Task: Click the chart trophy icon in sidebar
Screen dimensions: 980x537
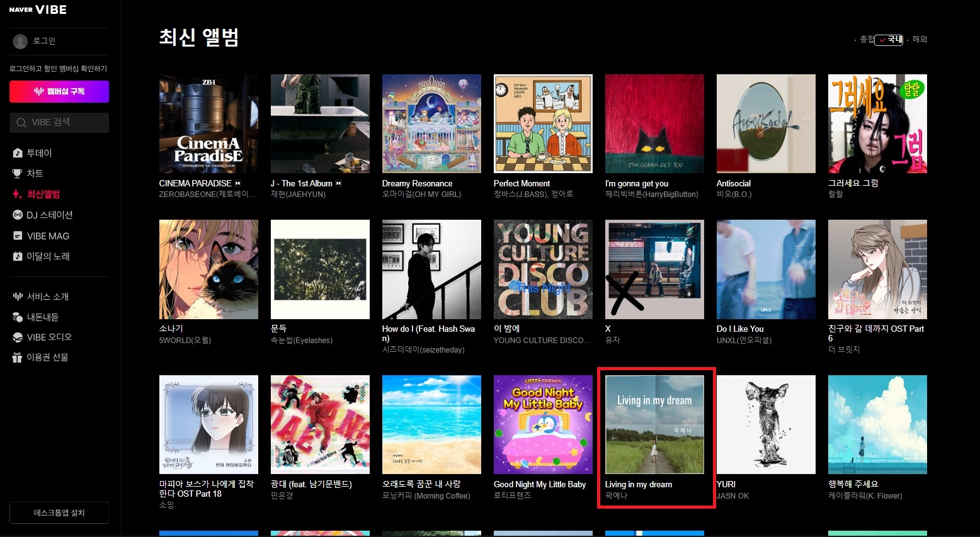Action: coord(18,173)
